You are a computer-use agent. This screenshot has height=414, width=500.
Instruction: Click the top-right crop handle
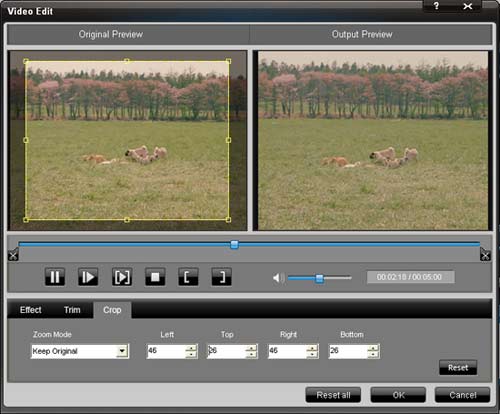tap(228, 61)
